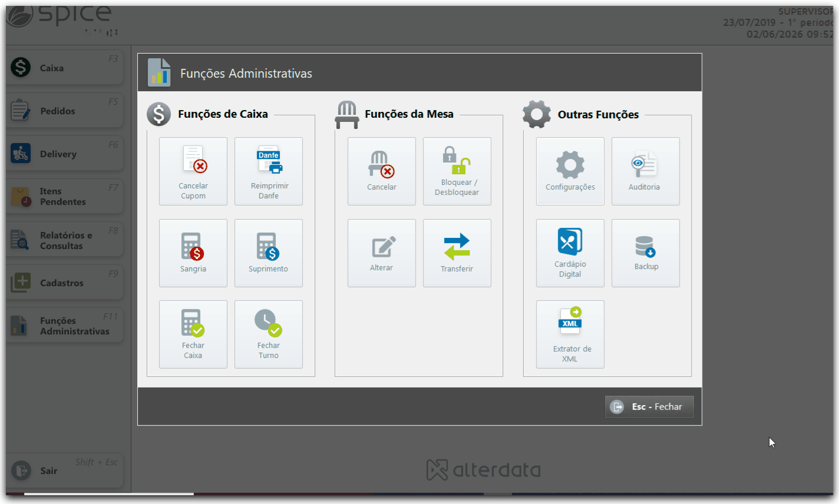839x504 pixels.
Task: Click Cancelar under Funções da Mesa
Action: click(x=382, y=171)
